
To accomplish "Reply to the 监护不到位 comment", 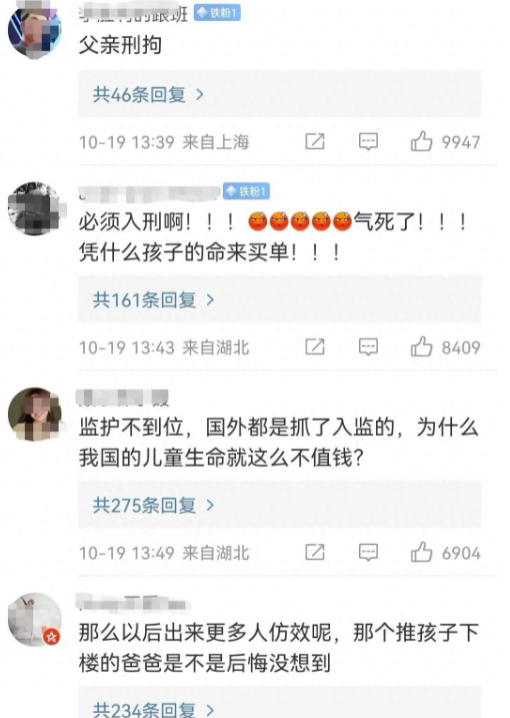I will [368, 553].
